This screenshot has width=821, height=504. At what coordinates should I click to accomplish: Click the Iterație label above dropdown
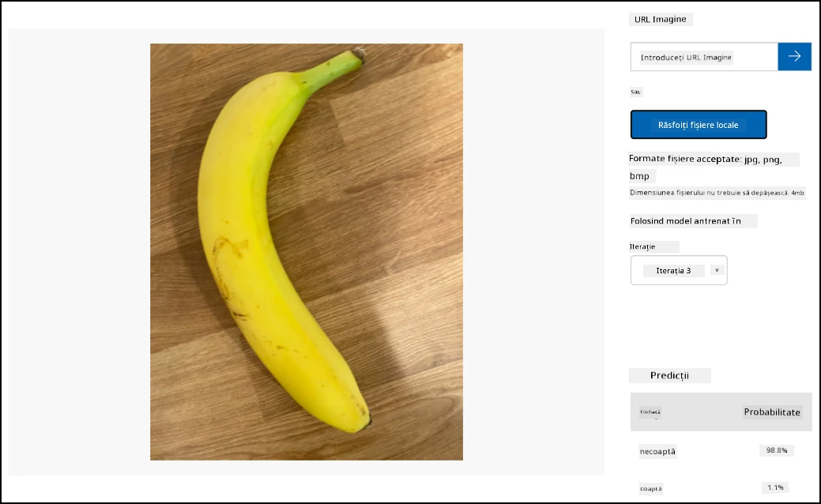click(x=642, y=246)
